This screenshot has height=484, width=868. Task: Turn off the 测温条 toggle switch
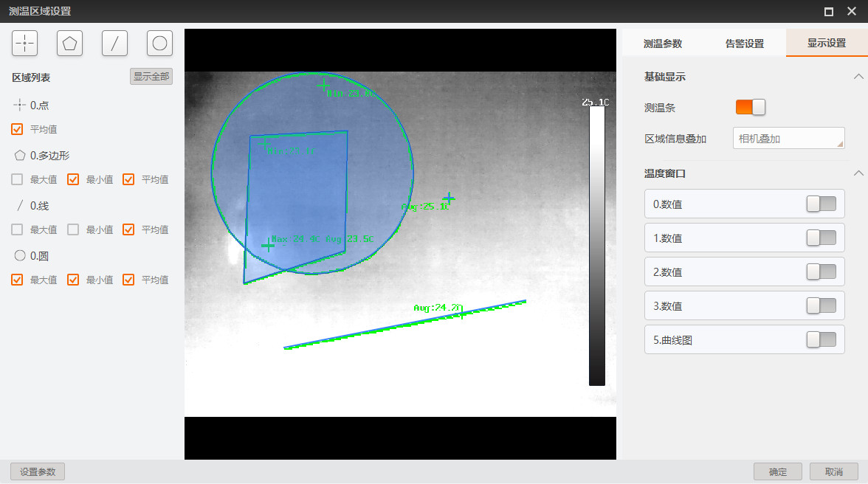[750, 108]
